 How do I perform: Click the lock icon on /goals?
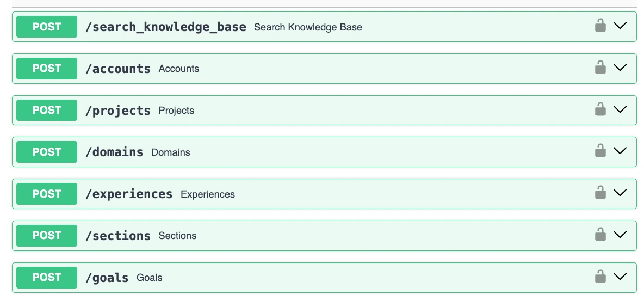[x=600, y=277]
